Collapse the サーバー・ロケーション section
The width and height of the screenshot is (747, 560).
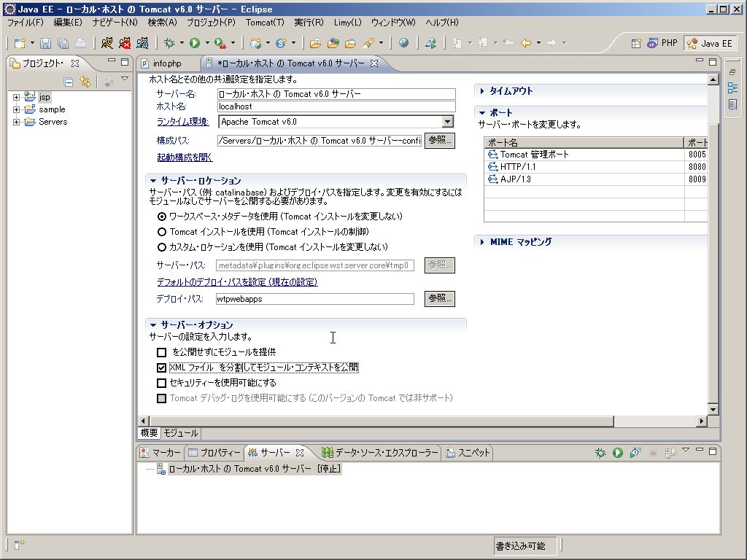153,181
